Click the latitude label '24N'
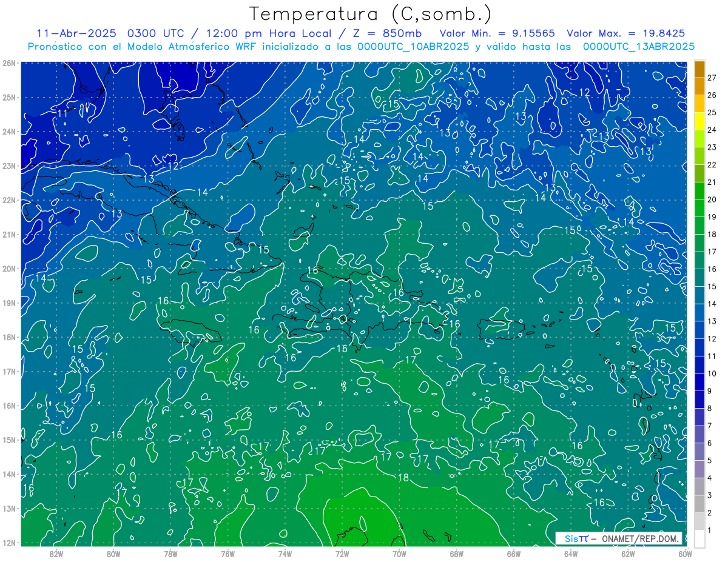 point(8,132)
